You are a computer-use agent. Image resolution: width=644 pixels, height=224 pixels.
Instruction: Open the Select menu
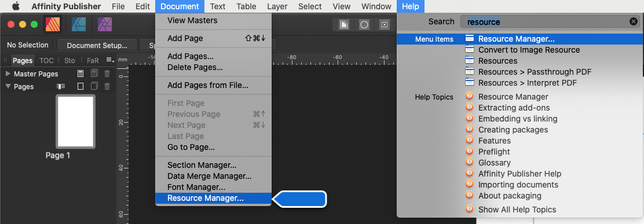(310, 6)
